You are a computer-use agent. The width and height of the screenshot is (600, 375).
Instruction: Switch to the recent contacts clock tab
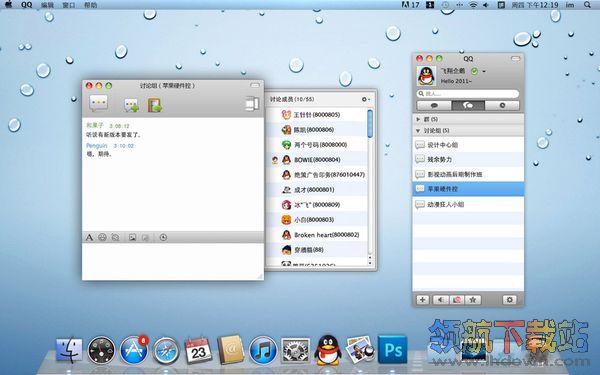click(x=502, y=106)
